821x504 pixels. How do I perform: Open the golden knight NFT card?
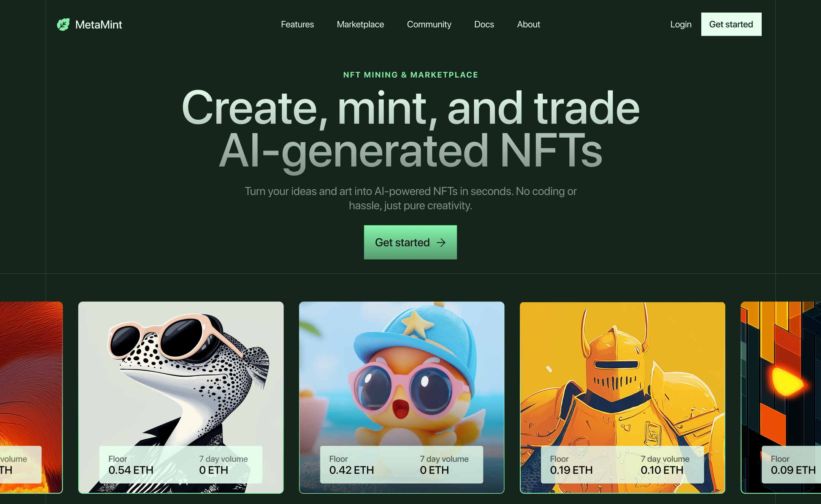coord(623,398)
